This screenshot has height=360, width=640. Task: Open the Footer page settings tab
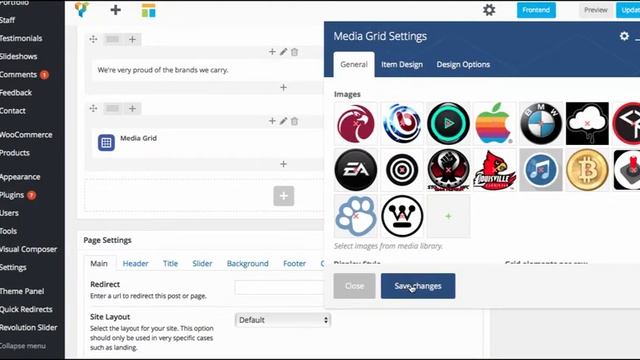pos(295,264)
